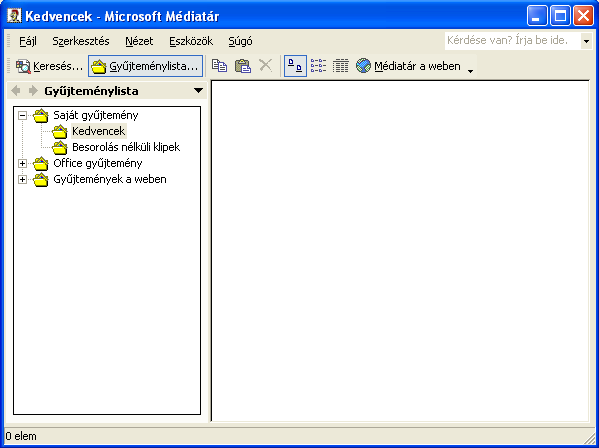Image resolution: width=599 pixels, height=448 pixels.
Task: Open the Nézet menu
Action: (139, 41)
